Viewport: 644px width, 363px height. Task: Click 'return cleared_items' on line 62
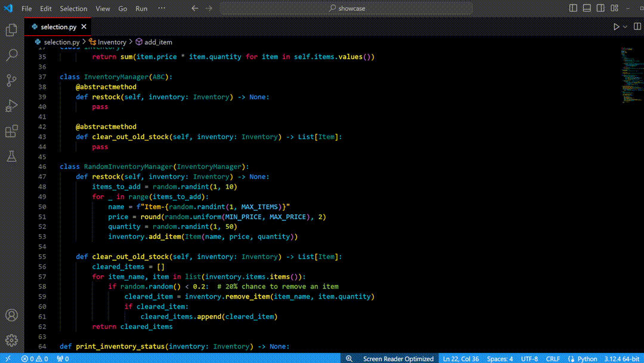tap(132, 327)
